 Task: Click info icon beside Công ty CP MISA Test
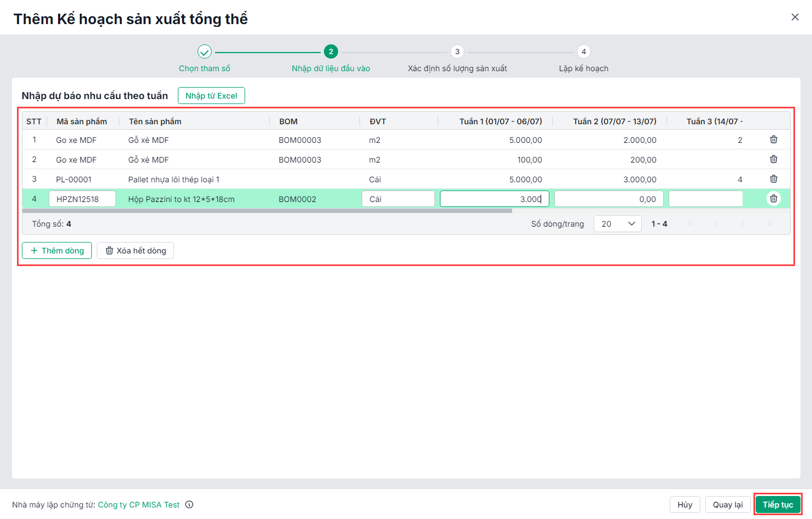pyautogui.click(x=189, y=505)
